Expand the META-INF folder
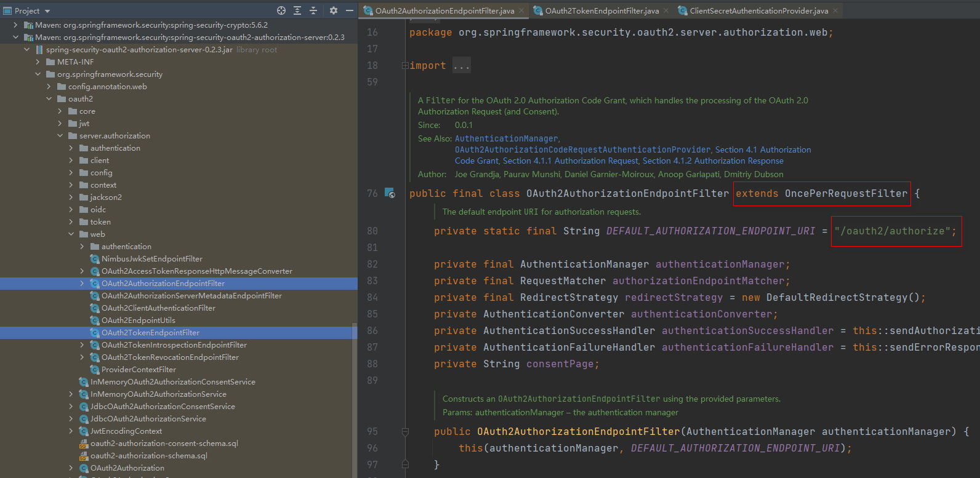 click(38, 62)
